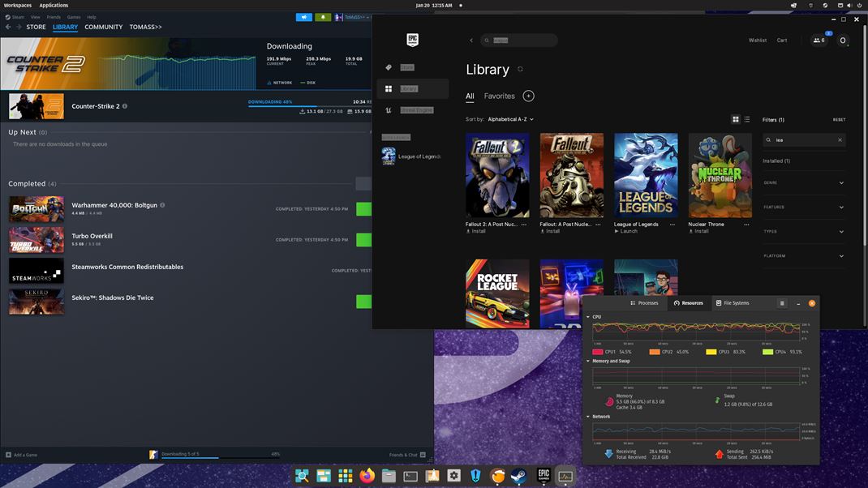868x488 pixels.
Task: Click the Library refresh icon next to Library title
Action: pos(520,68)
